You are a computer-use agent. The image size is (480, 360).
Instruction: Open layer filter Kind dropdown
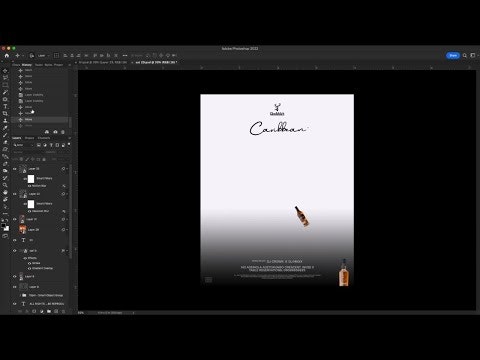pos(23,145)
